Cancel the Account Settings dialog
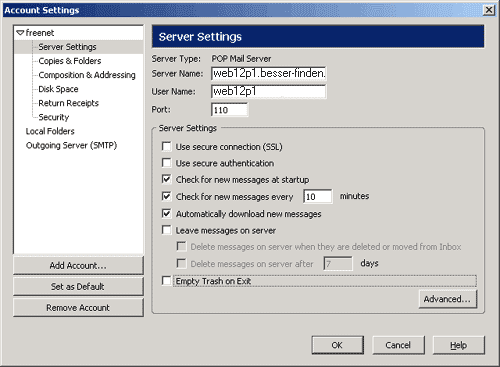This screenshot has height=367, width=500. point(398,345)
